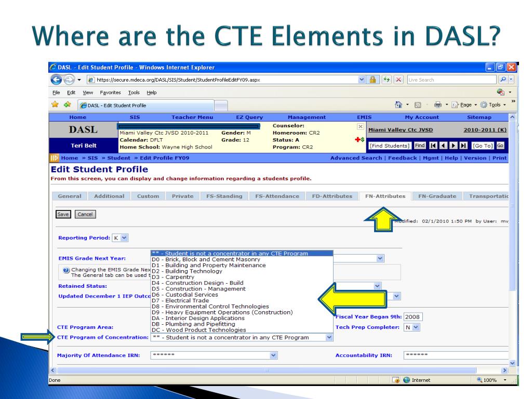532x399 pixels.
Task: Click the Live Search magnifier icon
Action: [x=503, y=79]
